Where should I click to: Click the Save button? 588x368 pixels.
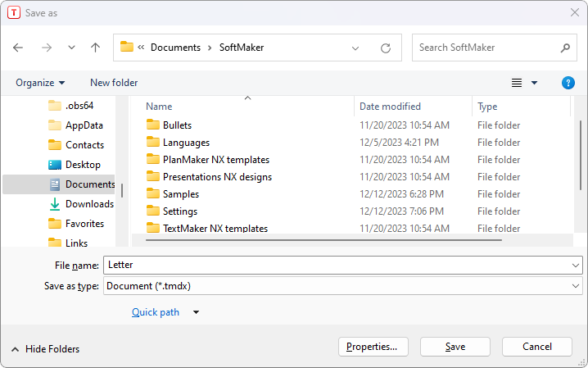(455, 347)
